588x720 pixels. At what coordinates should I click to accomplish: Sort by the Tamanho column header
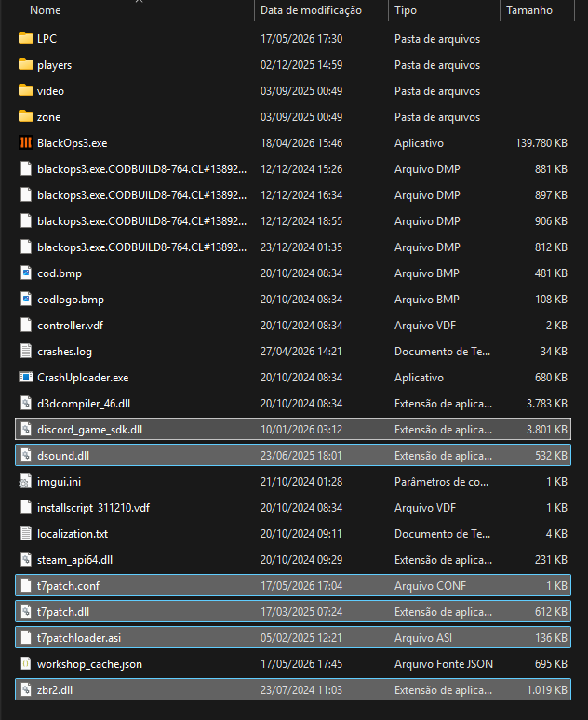(529, 10)
